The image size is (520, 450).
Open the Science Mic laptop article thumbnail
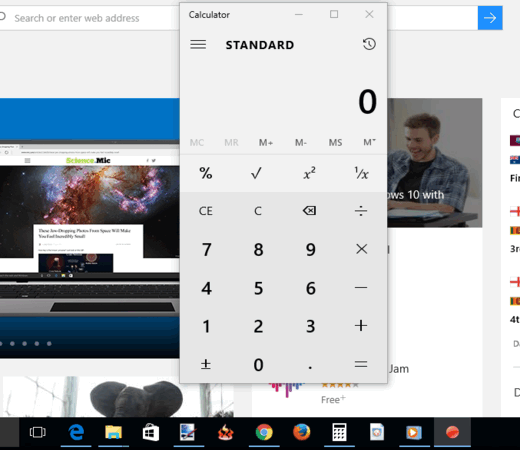[x=89, y=228]
